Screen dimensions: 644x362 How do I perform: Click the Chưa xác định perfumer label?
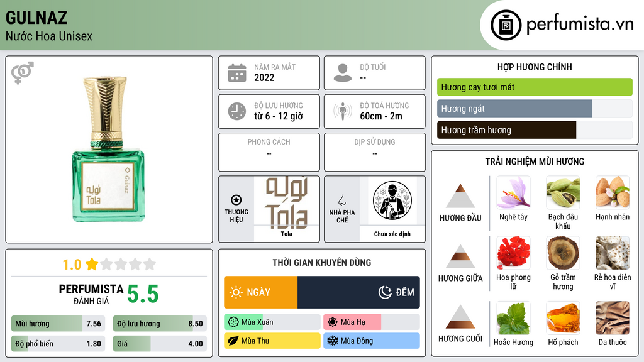[392, 234]
